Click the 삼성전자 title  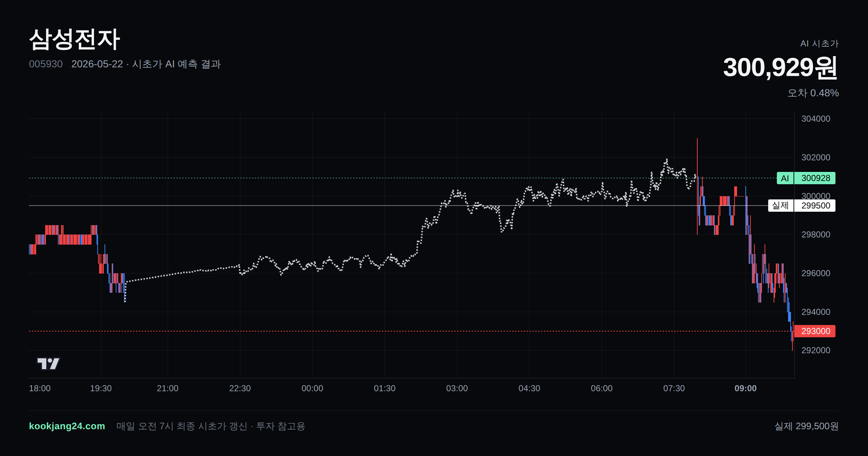tap(74, 39)
